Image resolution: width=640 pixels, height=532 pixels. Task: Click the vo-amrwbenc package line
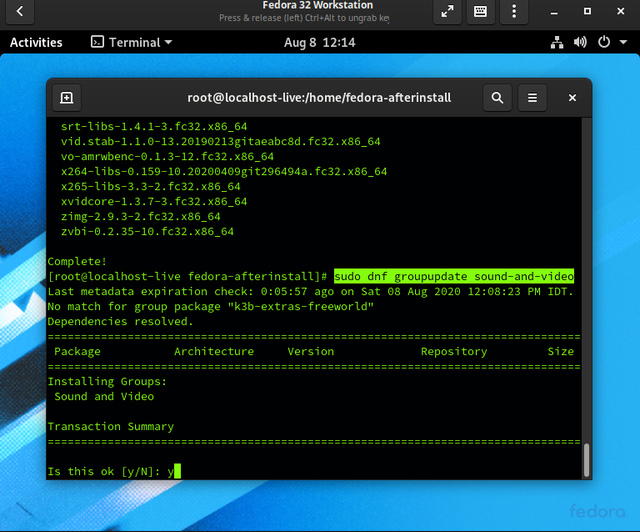[167, 156]
